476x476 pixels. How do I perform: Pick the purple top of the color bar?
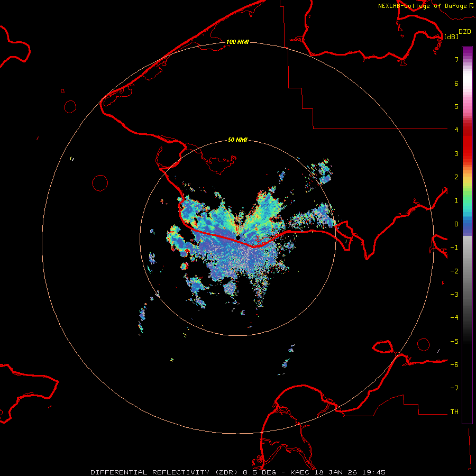pos(467,52)
